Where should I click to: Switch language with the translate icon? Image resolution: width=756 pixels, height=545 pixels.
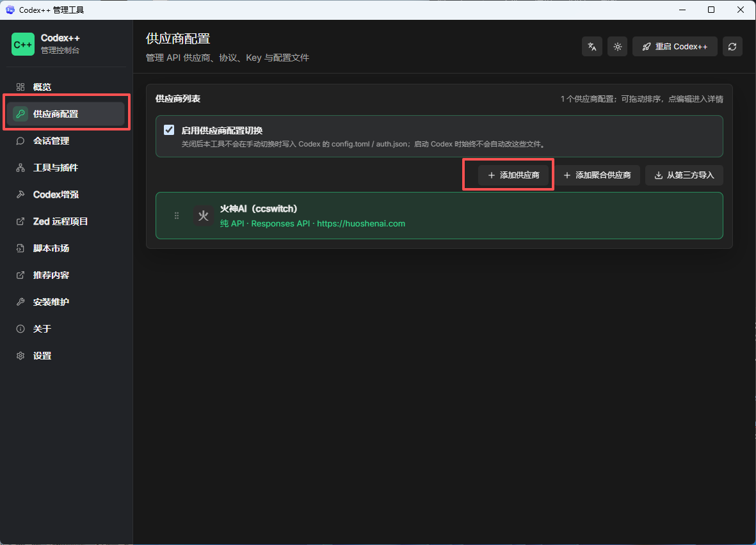592,47
